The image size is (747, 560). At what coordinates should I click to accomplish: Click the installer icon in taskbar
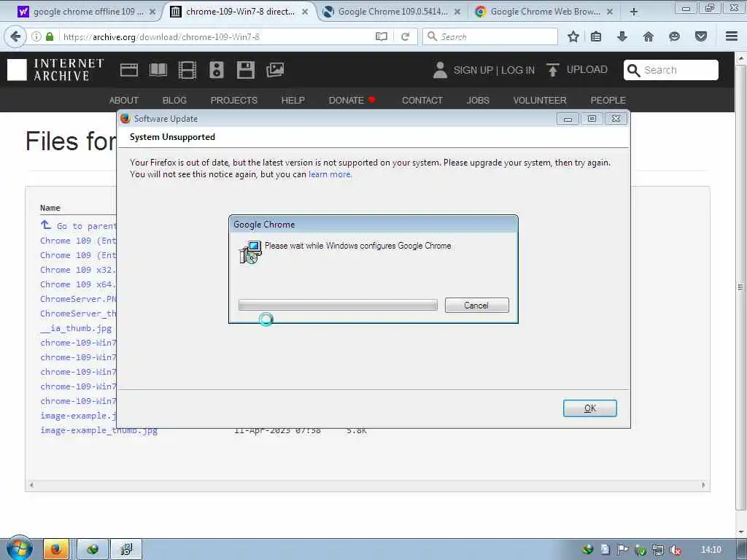click(126, 550)
